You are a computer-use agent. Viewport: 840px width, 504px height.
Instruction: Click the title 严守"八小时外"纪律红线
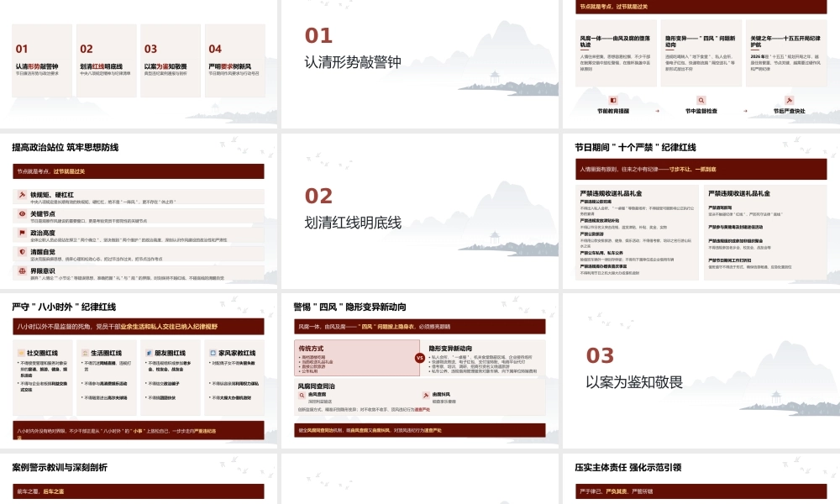(64, 307)
